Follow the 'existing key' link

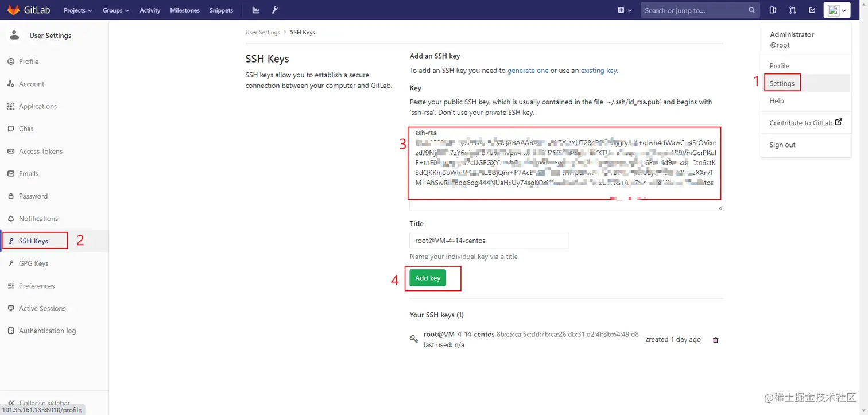click(599, 71)
